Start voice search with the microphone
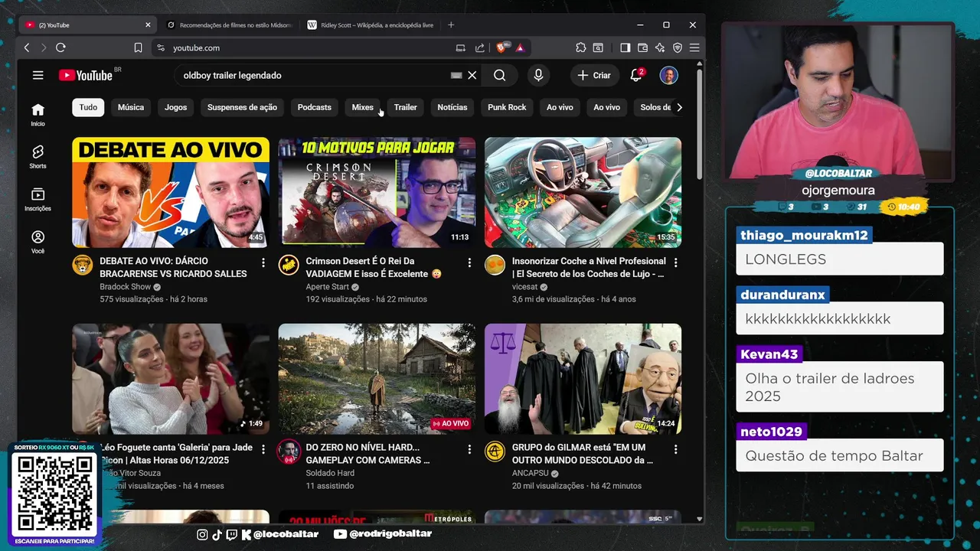Image resolution: width=980 pixels, height=551 pixels. click(x=538, y=75)
